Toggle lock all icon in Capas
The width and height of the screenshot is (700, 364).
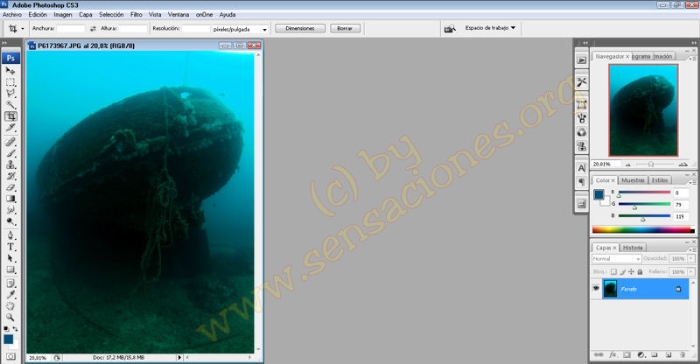(x=640, y=272)
